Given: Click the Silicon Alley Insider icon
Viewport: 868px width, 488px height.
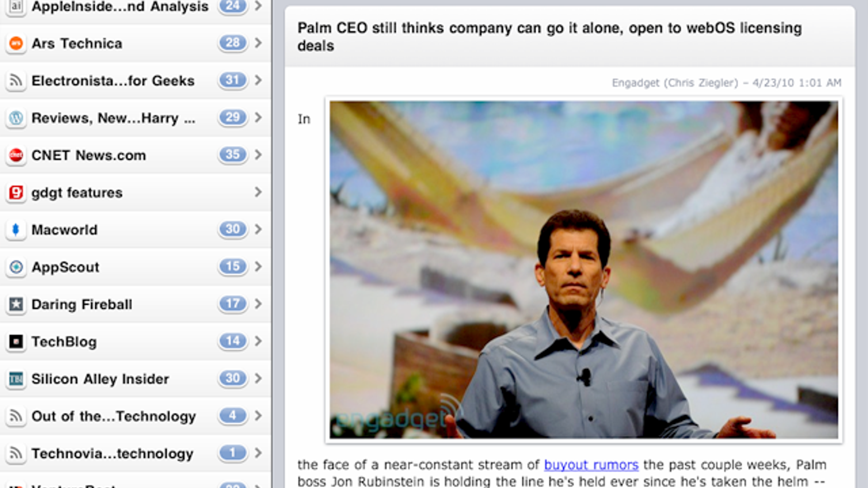Looking at the screenshot, I should pyautogui.click(x=16, y=379).
